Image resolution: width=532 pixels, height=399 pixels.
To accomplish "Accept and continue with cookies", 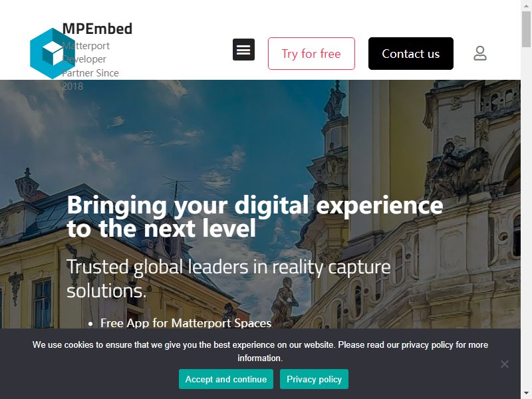I will (226, 379).
